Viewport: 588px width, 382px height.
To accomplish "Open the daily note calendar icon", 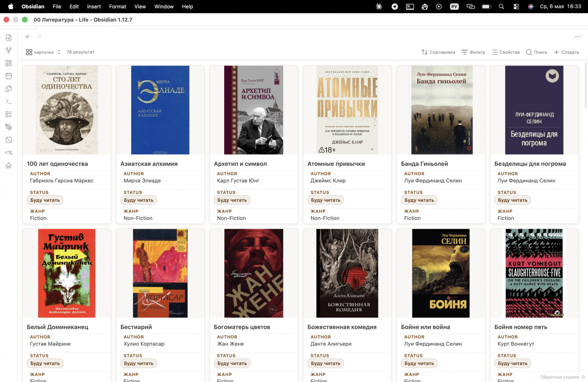I will (9, 76).
